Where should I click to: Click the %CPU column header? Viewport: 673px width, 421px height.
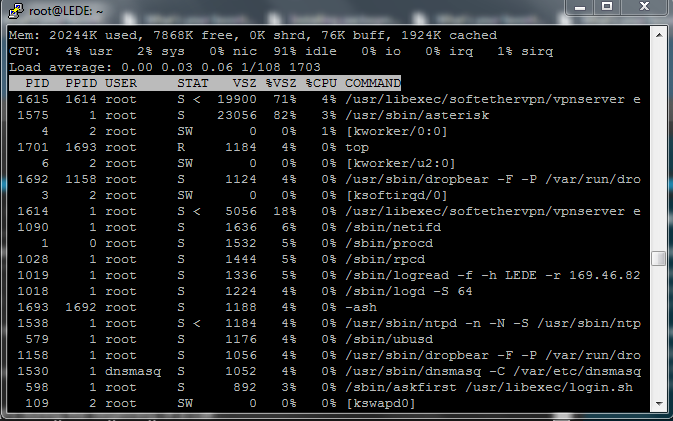321,83
